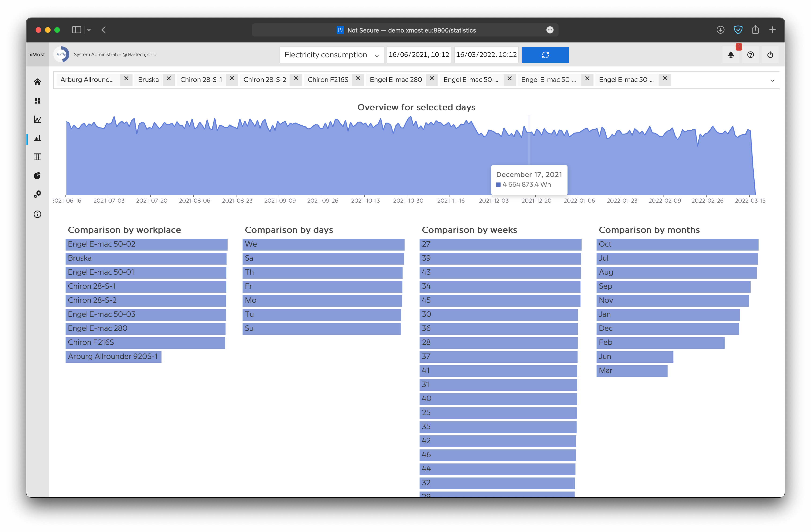Open the dashboard tiles sidebar icon

[x=37, y=101]
